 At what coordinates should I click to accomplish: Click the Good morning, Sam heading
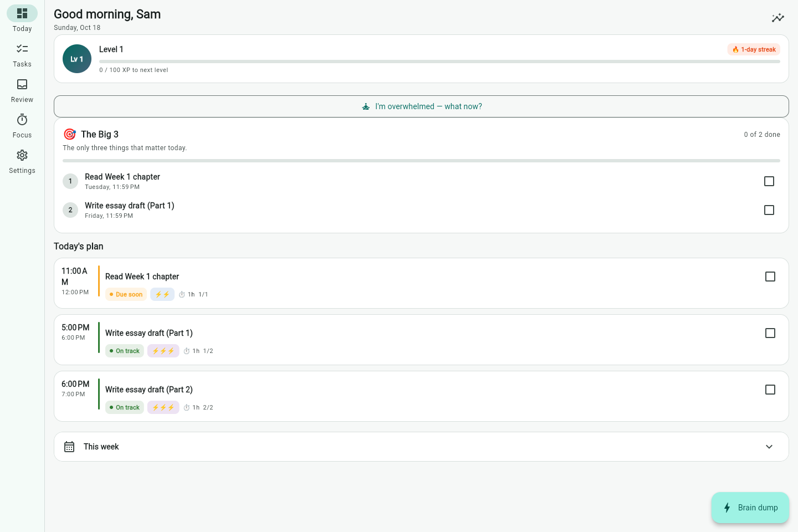point(107,14)
